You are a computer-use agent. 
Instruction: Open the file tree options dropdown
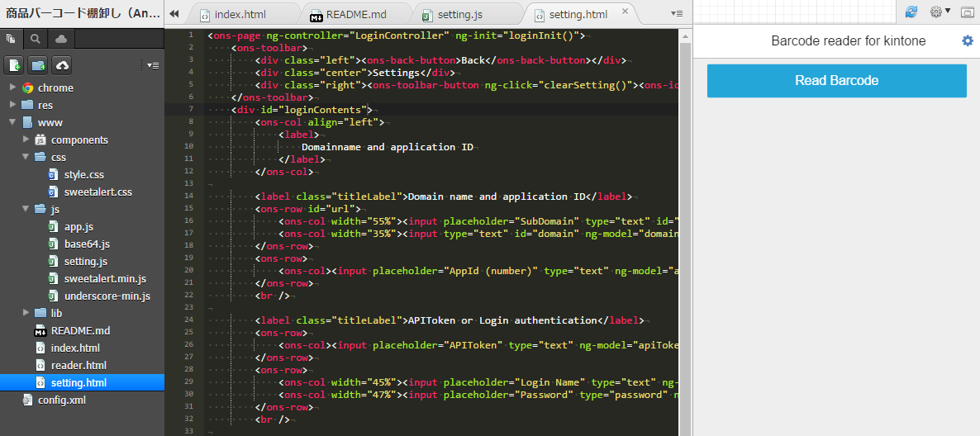153,65
